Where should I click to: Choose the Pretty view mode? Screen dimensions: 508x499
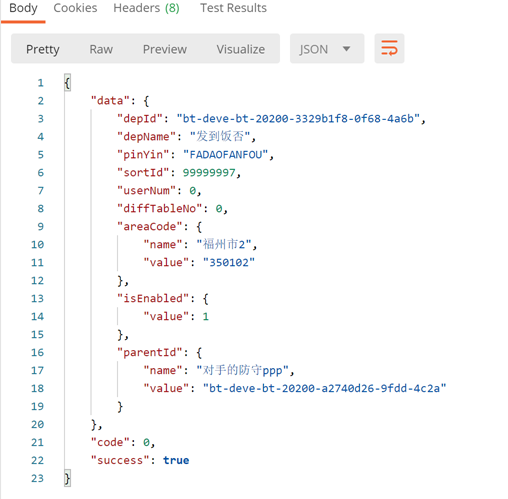click(43, 49)
